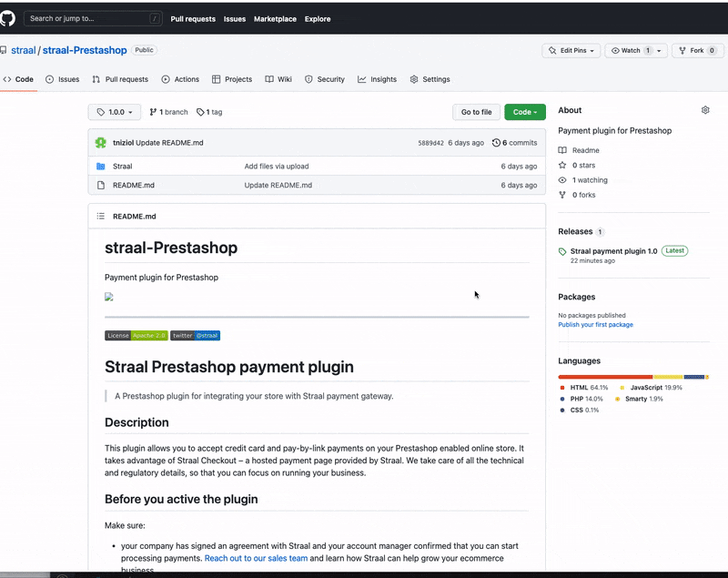The height and width of the screenshot is (578, 728).
Task: Open tniziol author link
Action: [124, 143]
